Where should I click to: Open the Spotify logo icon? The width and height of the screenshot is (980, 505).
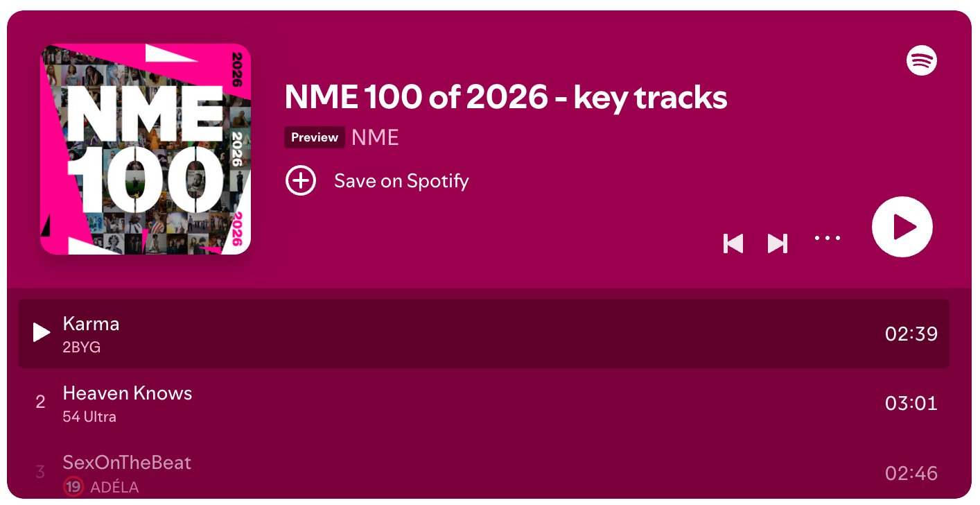[921, 61]
